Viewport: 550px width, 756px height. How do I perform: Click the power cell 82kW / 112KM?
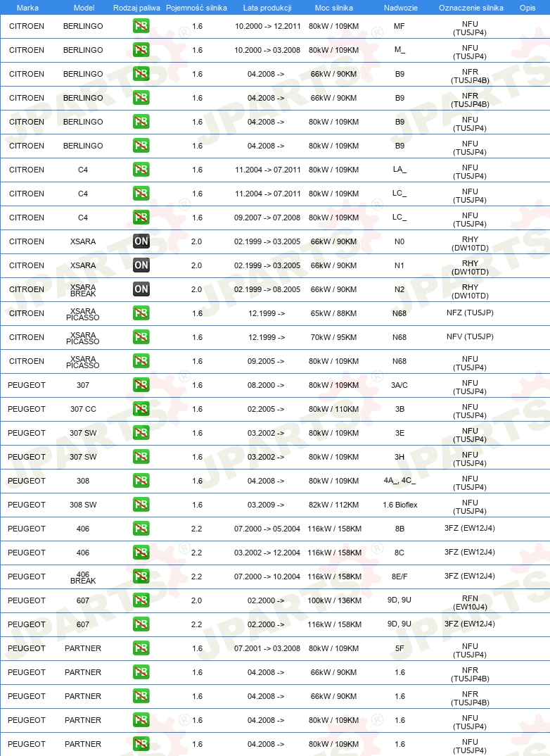[334, 505]
